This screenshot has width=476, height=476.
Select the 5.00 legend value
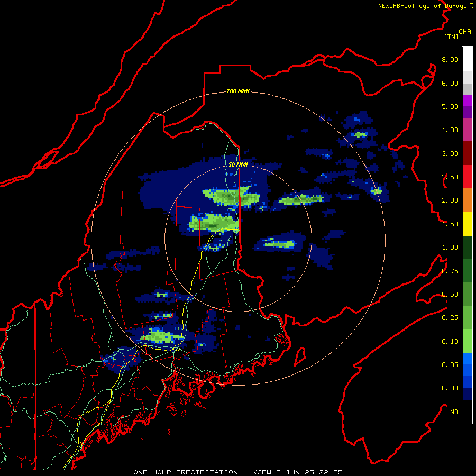pos(450,106)
